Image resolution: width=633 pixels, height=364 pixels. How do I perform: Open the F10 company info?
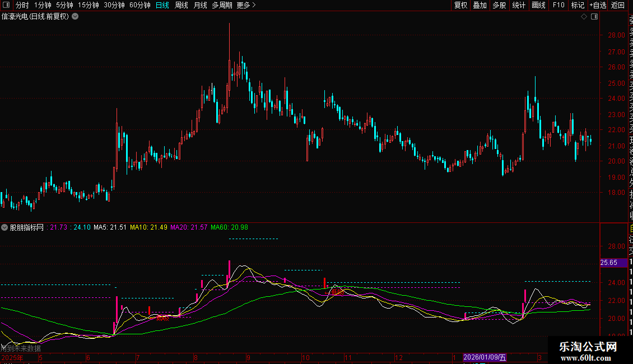point(558,5)
